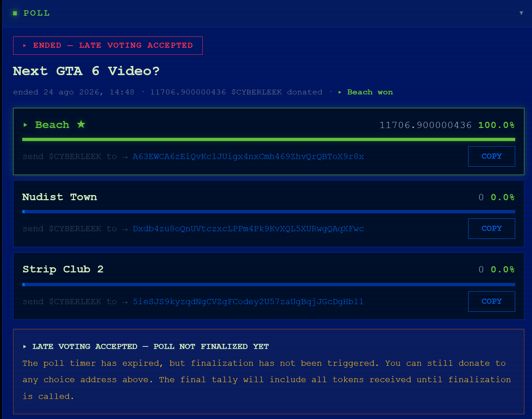
Task: Click the Strip Club 2 progress bar
Action: point(269,284)
